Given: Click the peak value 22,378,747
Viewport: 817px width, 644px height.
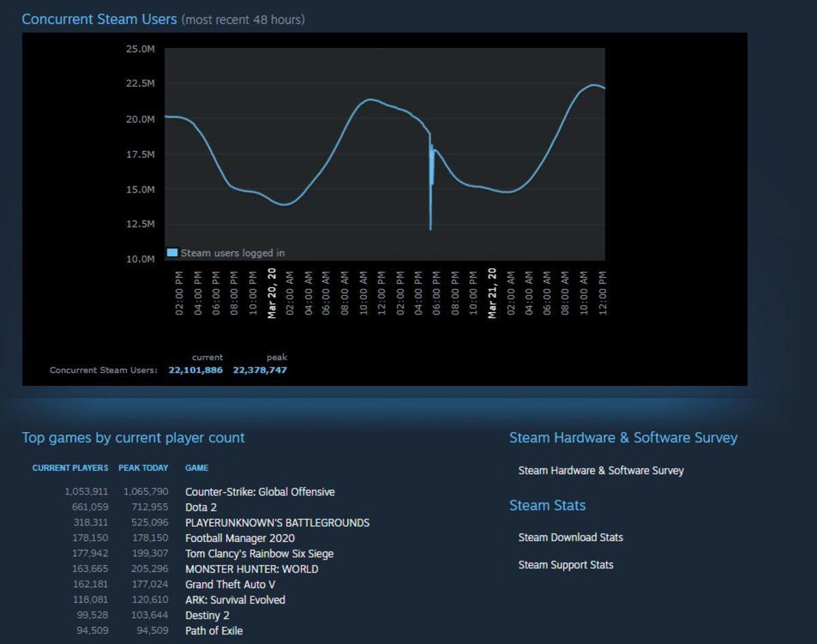Looking at the screenshot, I should [x=261, y=370].
